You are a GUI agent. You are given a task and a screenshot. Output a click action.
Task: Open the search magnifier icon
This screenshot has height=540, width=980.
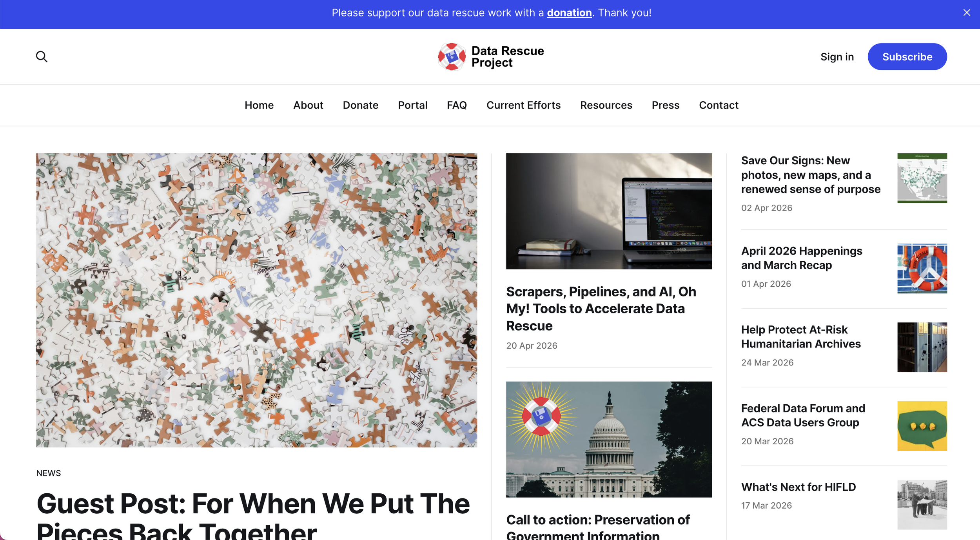(42, 56)
